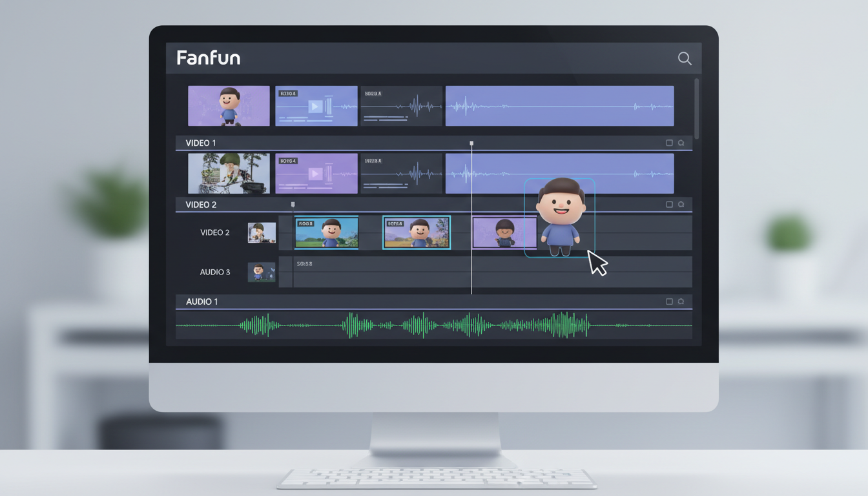The height and width of the screenshot is (496, 868).
Task: Click the round magnifier icon in AUDIO 1 header
Action: click(681, 302)
